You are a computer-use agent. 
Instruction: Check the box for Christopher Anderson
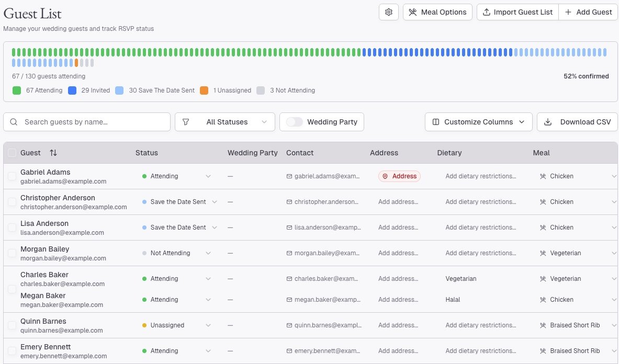click(x=12, y=202)
